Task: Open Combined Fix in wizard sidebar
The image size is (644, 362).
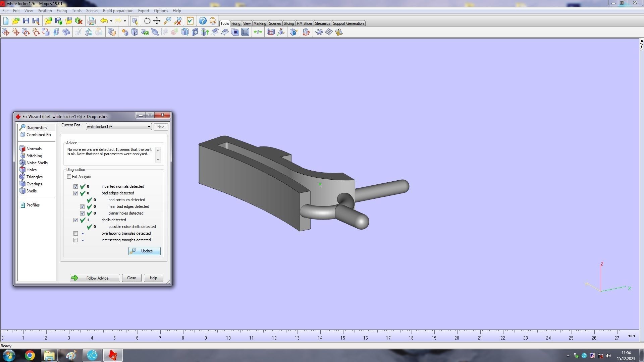Action: [x=39, y=135]
